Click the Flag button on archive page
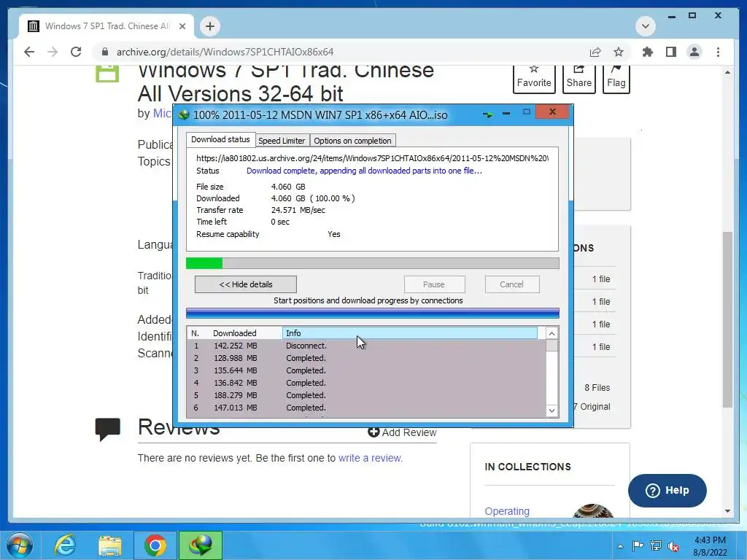Viewport: 747px width, 560px height. click(x=616, y=79)
